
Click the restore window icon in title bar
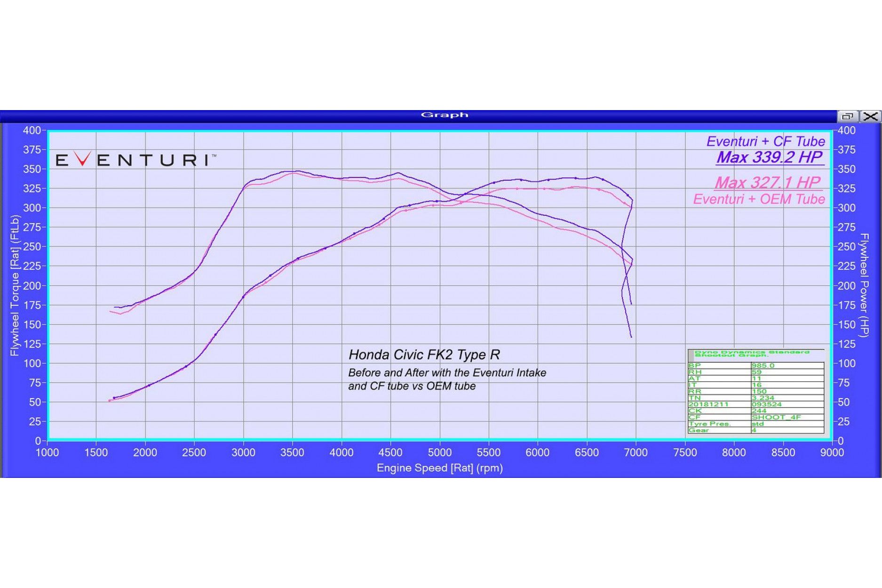(x=848, y=116)
